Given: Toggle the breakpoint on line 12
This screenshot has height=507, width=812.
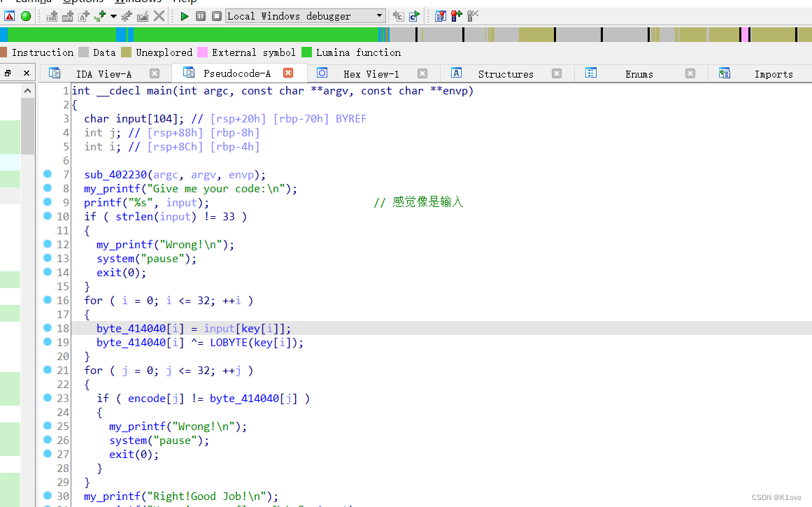Looking at the screenshot, I should coord(47,244).
